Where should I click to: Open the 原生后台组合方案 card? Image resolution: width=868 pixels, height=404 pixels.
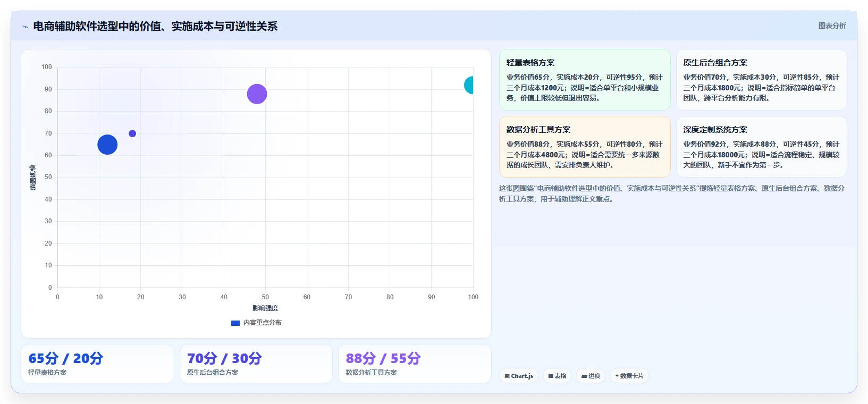coord(761,80)
